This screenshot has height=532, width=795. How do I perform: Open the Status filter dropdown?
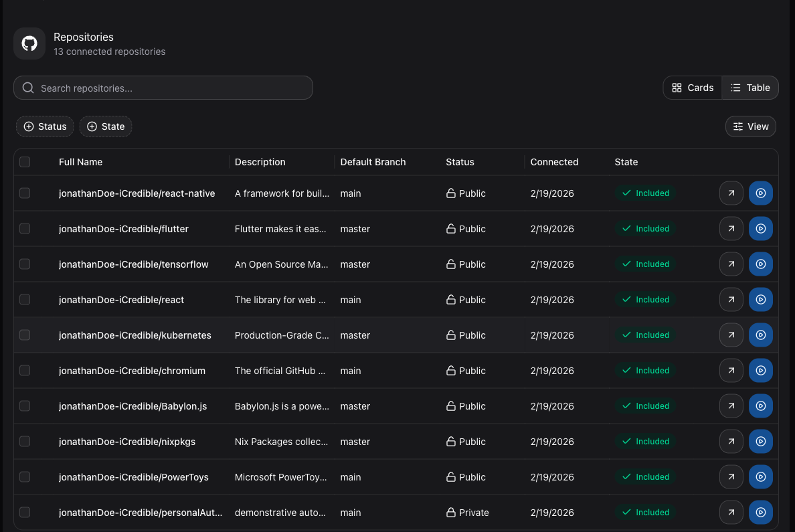pos(45,126)
